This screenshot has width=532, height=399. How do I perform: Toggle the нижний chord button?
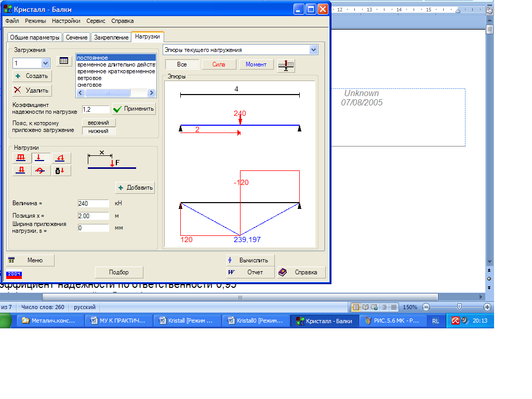(x=99, y=131)
